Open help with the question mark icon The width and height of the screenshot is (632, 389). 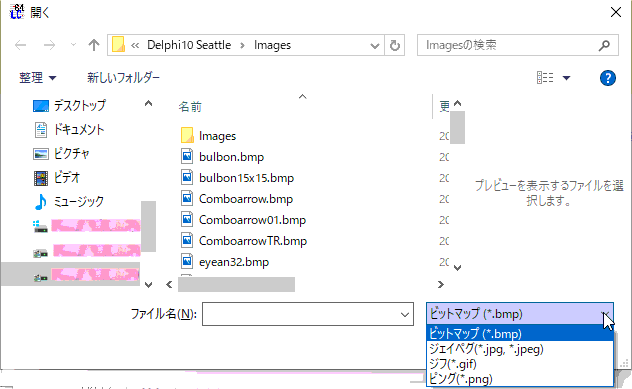point(607,78)
